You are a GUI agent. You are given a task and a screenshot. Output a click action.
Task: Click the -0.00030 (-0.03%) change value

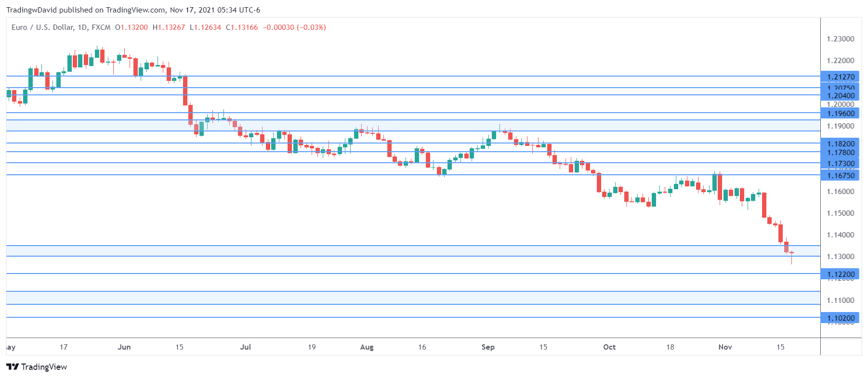[x=294, y=27]
